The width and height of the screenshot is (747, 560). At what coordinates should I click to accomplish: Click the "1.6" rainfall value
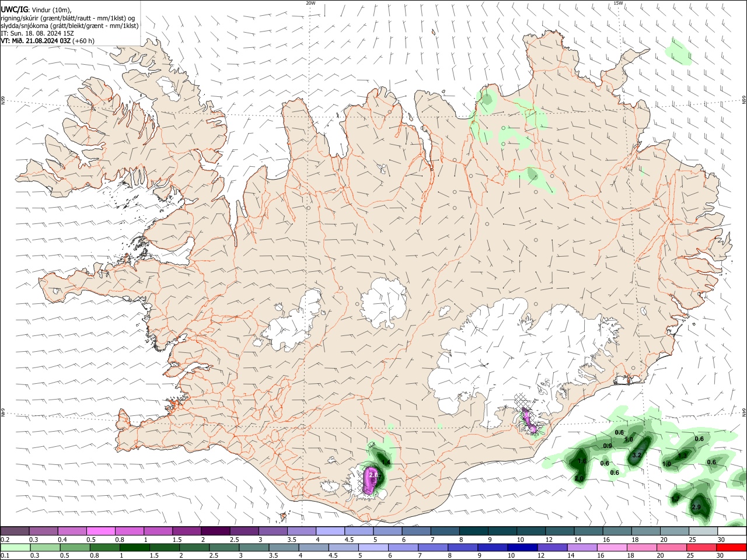(x=582, y=461)
